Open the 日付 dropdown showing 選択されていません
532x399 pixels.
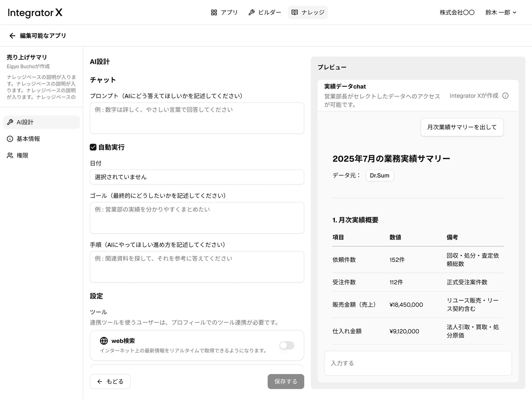click(x=197, y=177)
